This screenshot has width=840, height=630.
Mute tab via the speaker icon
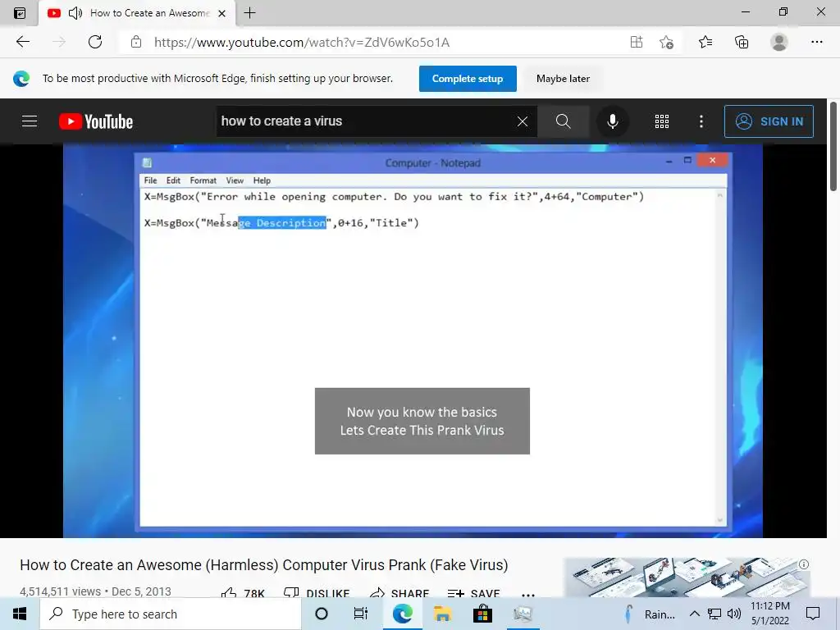point(75,13)
